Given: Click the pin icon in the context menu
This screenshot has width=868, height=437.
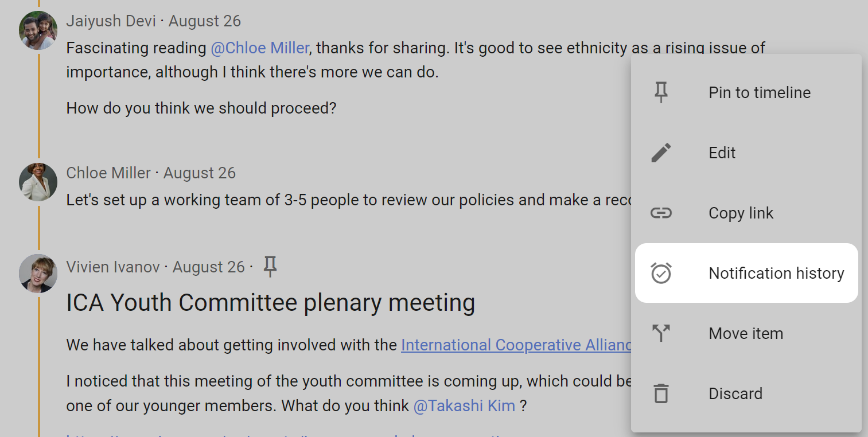Looking at the screenshot, I should pos(661,92).
